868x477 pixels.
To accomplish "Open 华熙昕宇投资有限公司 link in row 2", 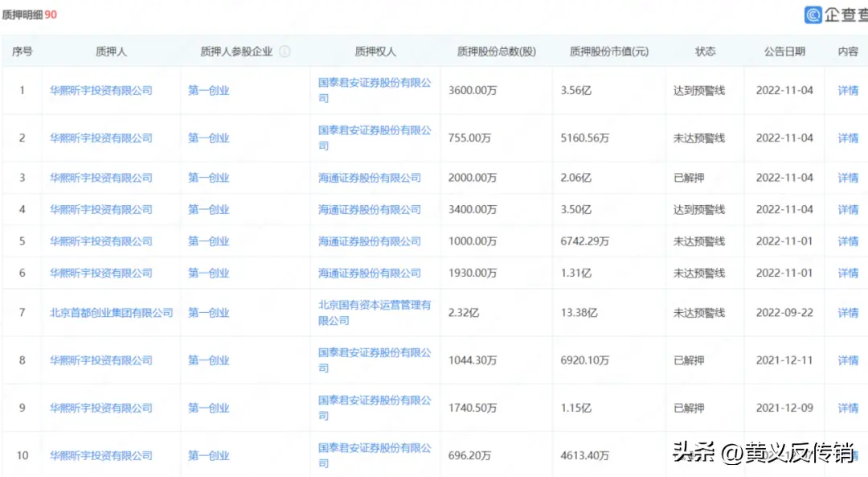I will point(100,138).
